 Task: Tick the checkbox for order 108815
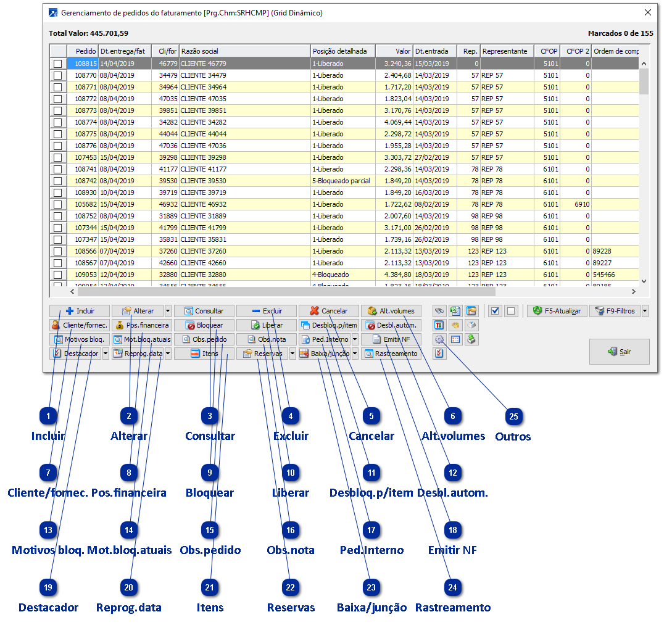(57, 64)
